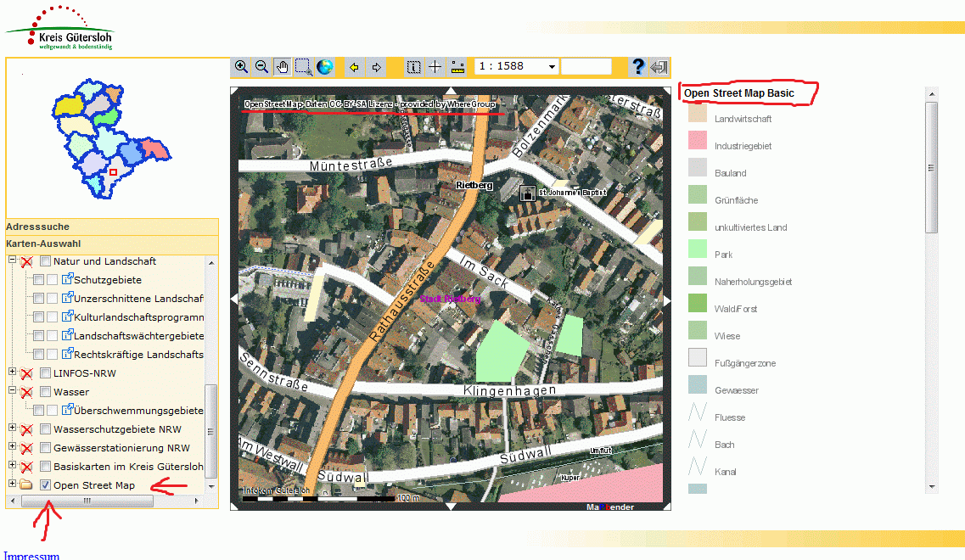The height and width of the screenshot is (560, 965).
Task: Activate the feature info query tool
Action: (x=414, y=67)
